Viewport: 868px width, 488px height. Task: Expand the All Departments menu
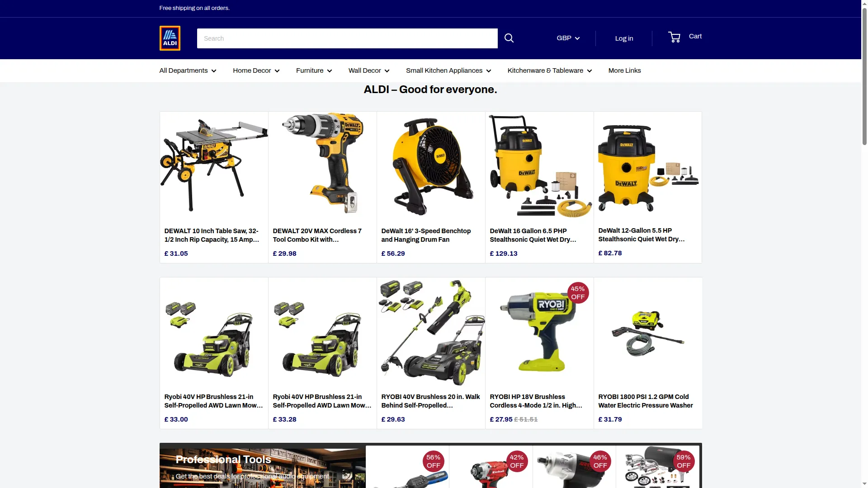188,70
